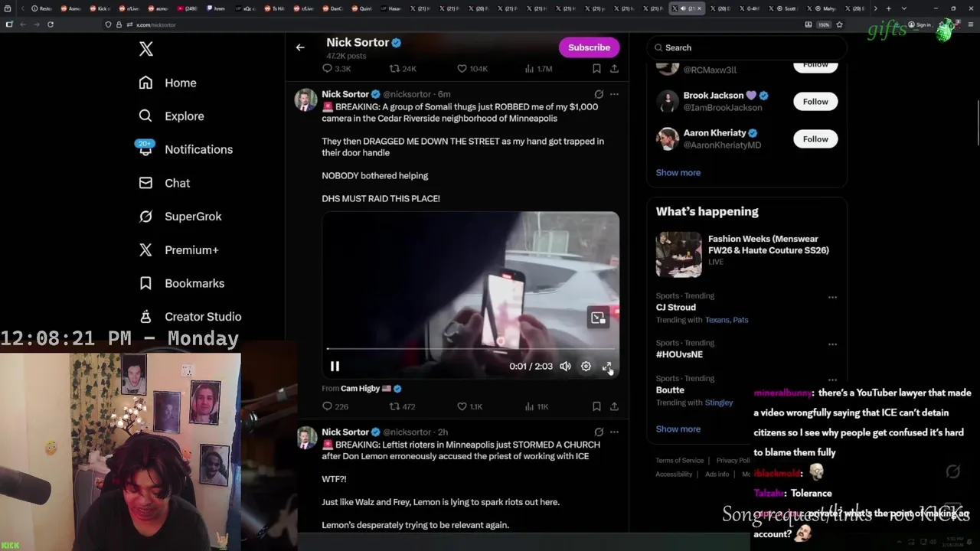Open Premium+ in the sidebar
The height and width of the screenshot is (551, 980).
178,249
